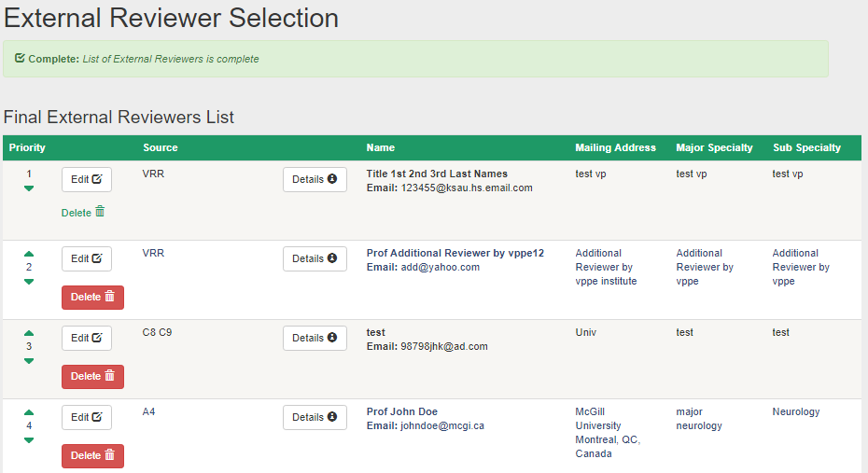868x473 pixels.
Task: Edit the Title 1st 2nd 3rd reviewer
Action: pos(87,179)
